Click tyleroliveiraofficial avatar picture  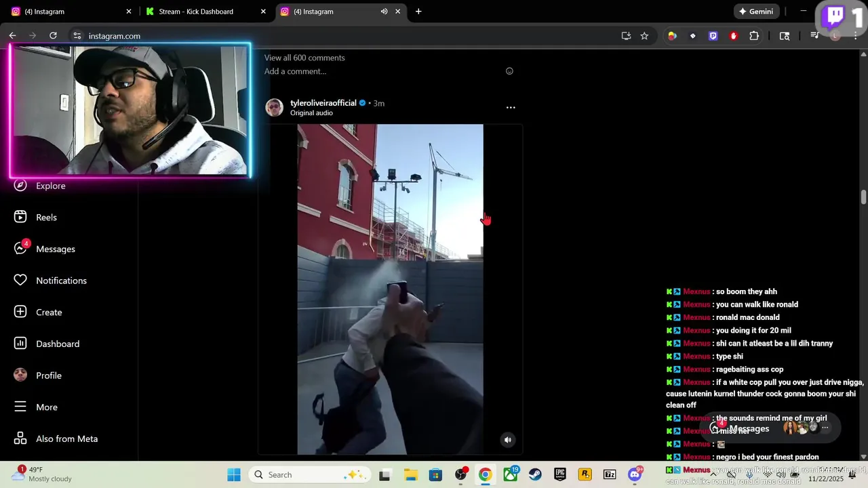pyautogui.click(x=274, y=107)
